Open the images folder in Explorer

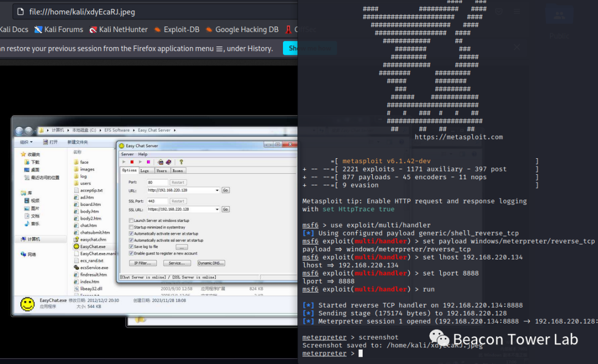coord(84,169)
